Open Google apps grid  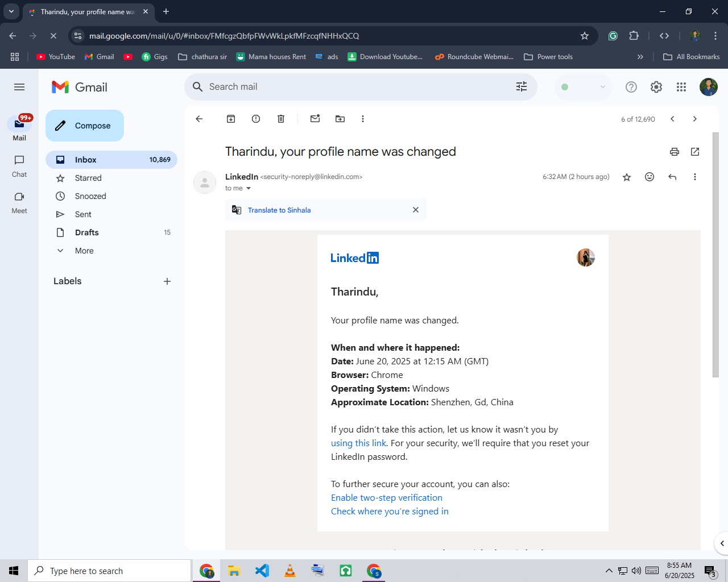tap(681, 87)
